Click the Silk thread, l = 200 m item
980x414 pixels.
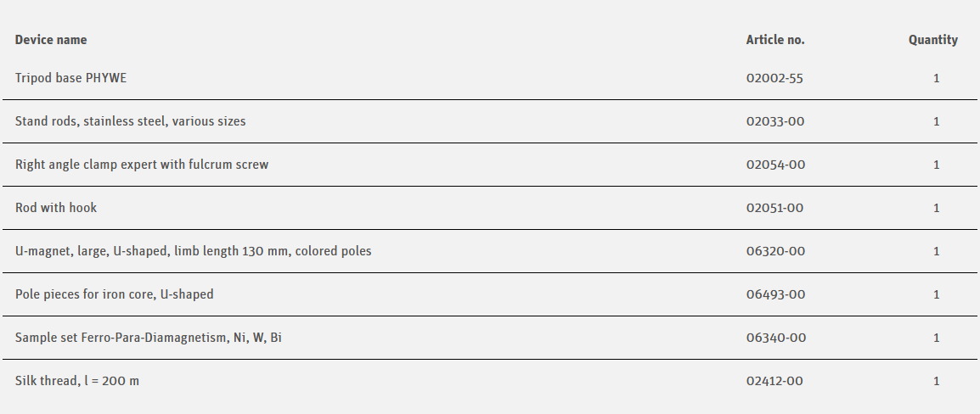click(x=77, y=381)
